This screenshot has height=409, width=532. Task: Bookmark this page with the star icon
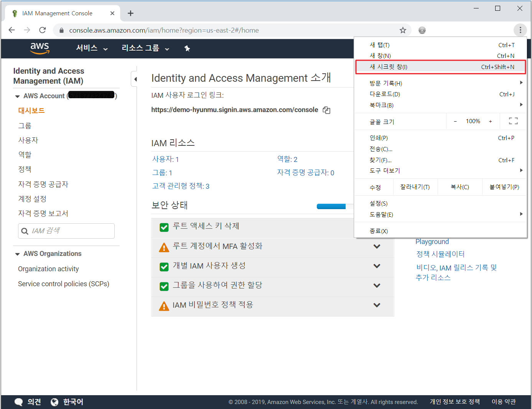point(403,30)
